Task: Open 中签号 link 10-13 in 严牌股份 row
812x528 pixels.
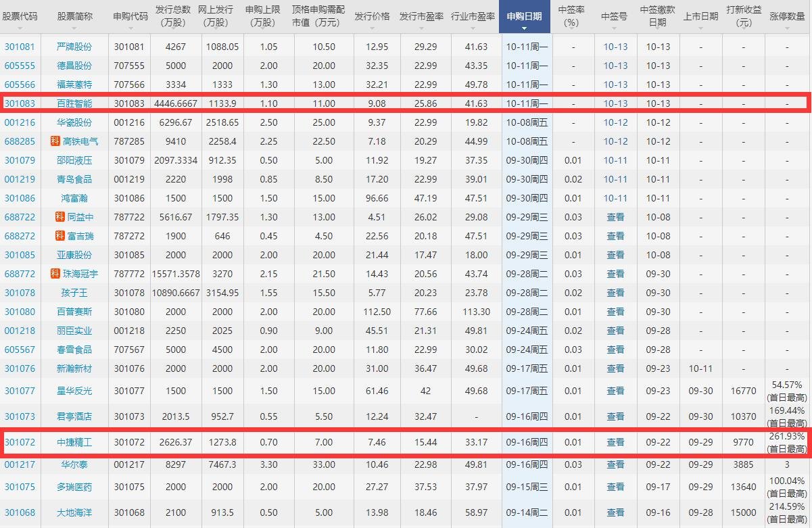Action: 616,47
